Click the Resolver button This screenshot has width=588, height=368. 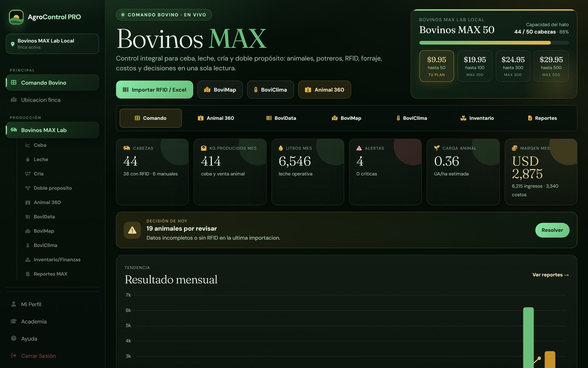click(552, 230)
